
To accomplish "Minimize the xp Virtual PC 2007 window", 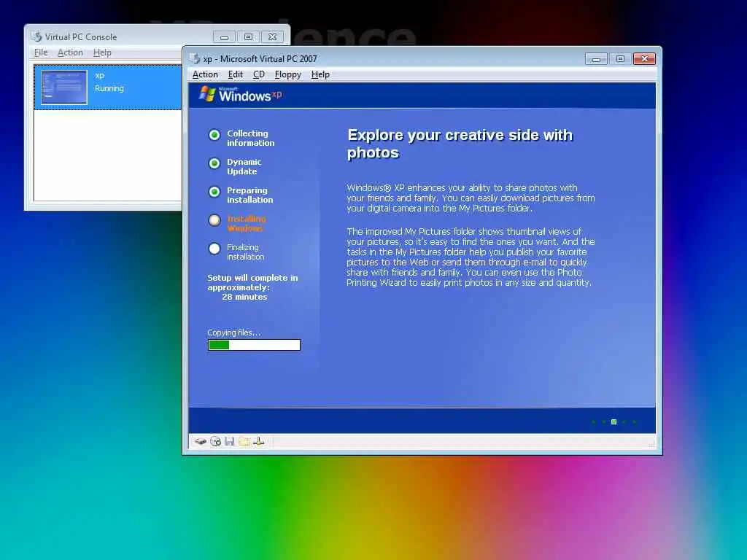I will coord(595,58).
